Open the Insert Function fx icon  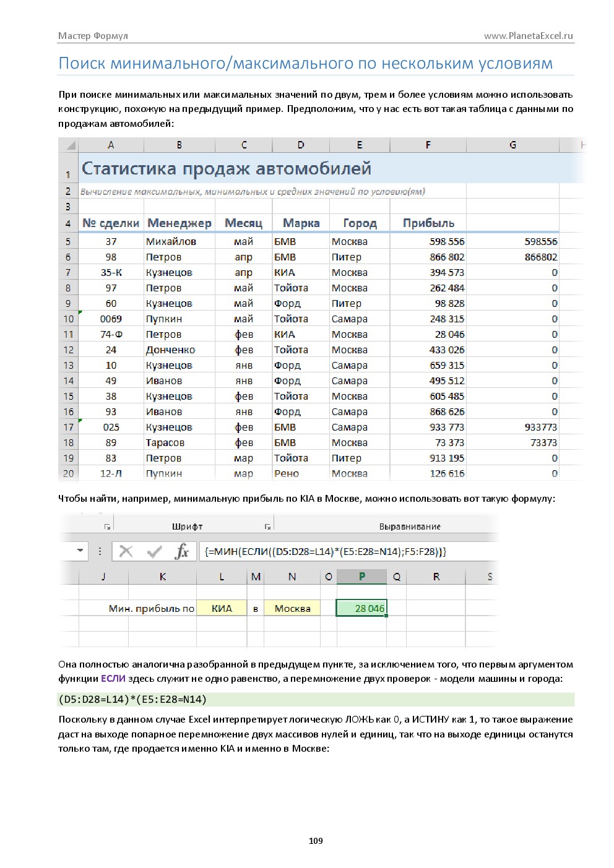[181, 551]
